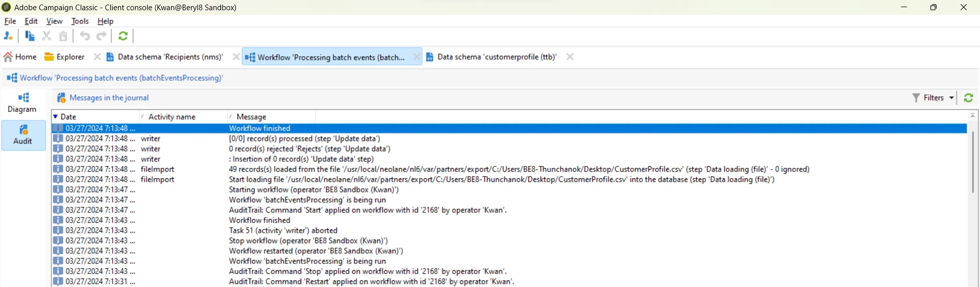The image size is (980, 287).
Task: Click the operator connection icon in toolbar
Action: tap(8, 36)
